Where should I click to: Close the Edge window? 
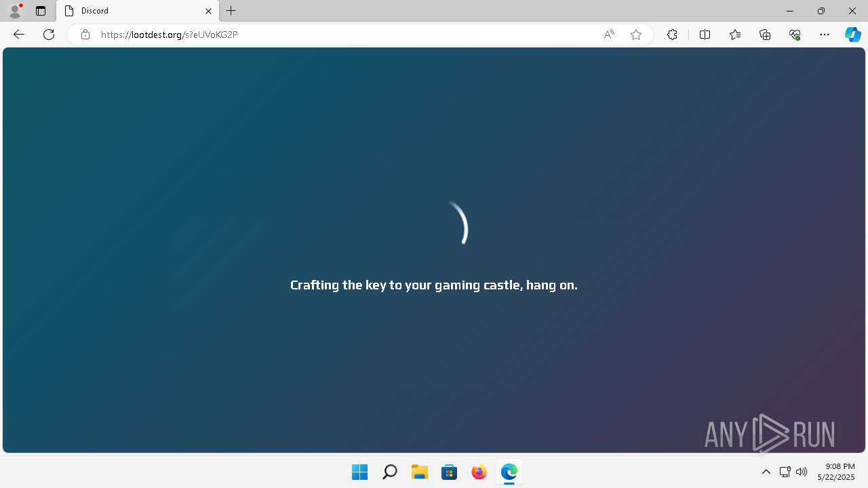(x=852, y=11)
